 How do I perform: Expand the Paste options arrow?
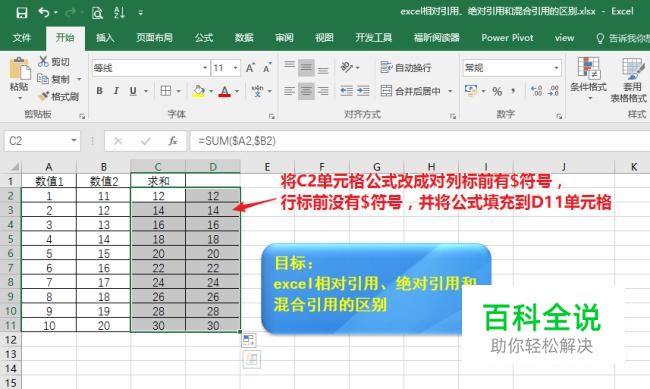point(19,98)
